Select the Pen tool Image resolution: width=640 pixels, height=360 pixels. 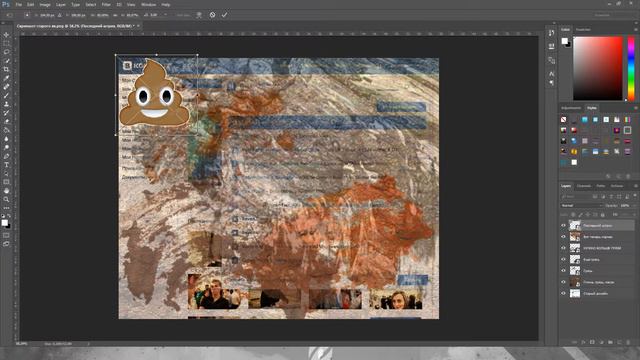[x=6, y=156]
